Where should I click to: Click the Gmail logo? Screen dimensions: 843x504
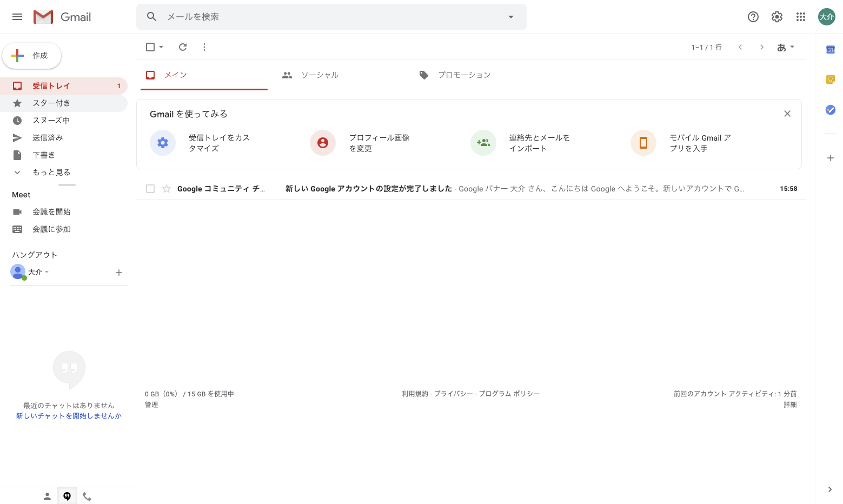pos(62,17)
